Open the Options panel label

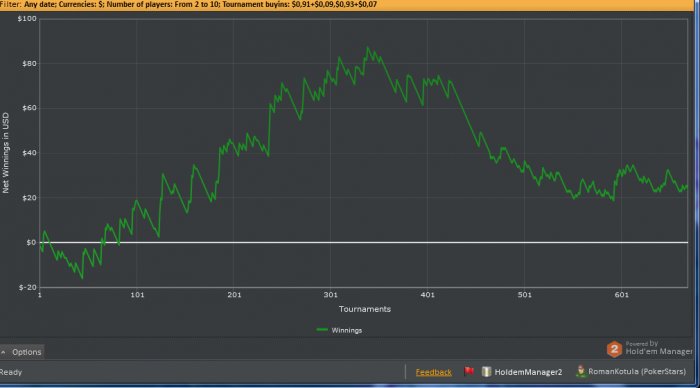[x=26, y=352]
